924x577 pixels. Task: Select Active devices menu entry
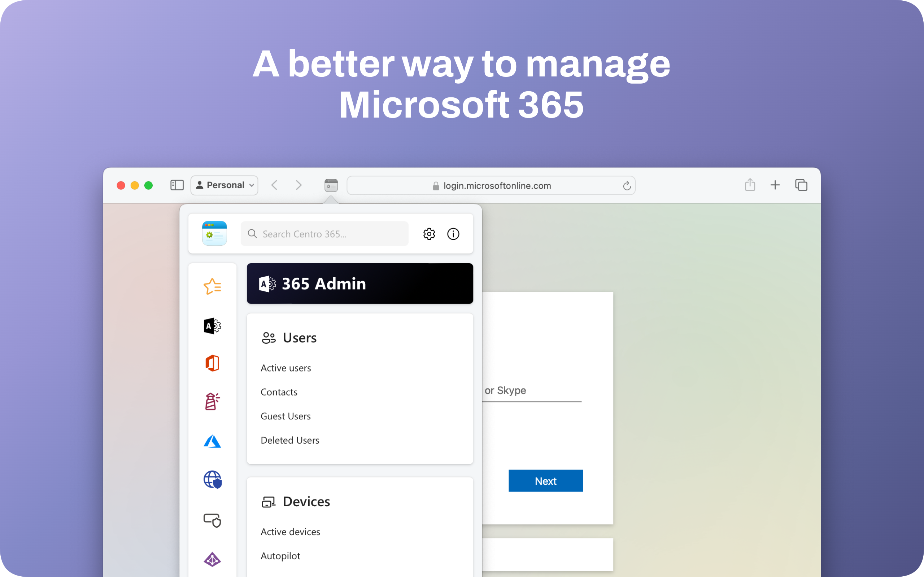(x=290, y=532)
